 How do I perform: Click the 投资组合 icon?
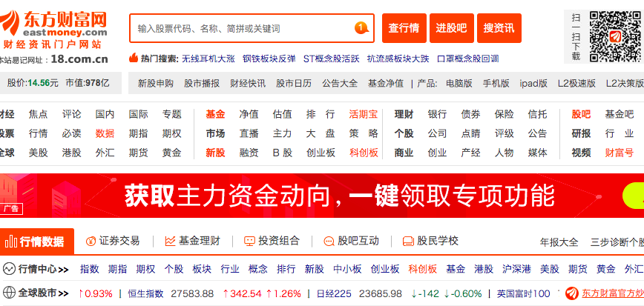[x=249, y=241]
